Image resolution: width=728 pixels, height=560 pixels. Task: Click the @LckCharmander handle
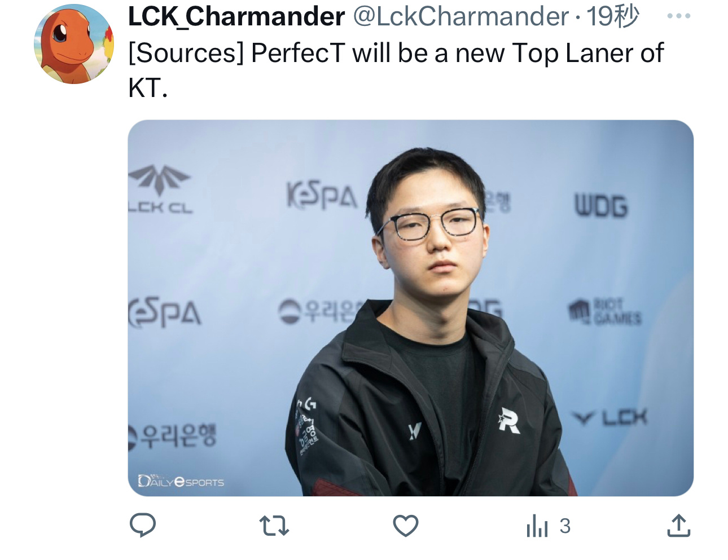461,16
